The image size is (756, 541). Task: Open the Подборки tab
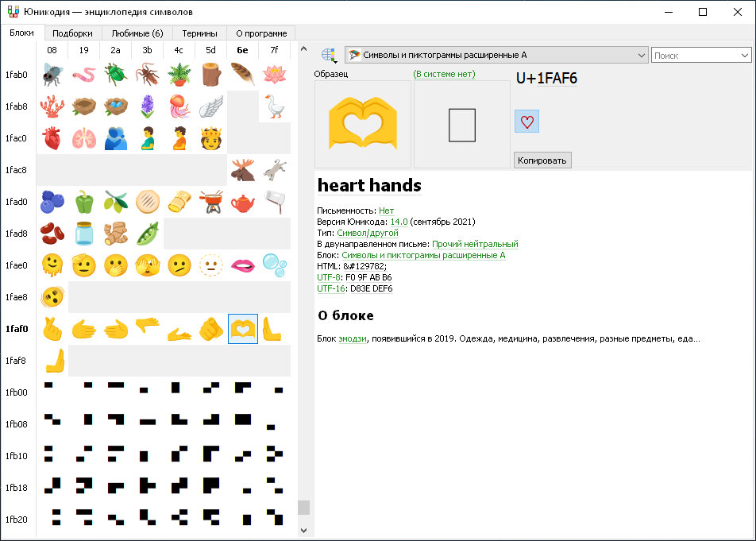point(72,33)
